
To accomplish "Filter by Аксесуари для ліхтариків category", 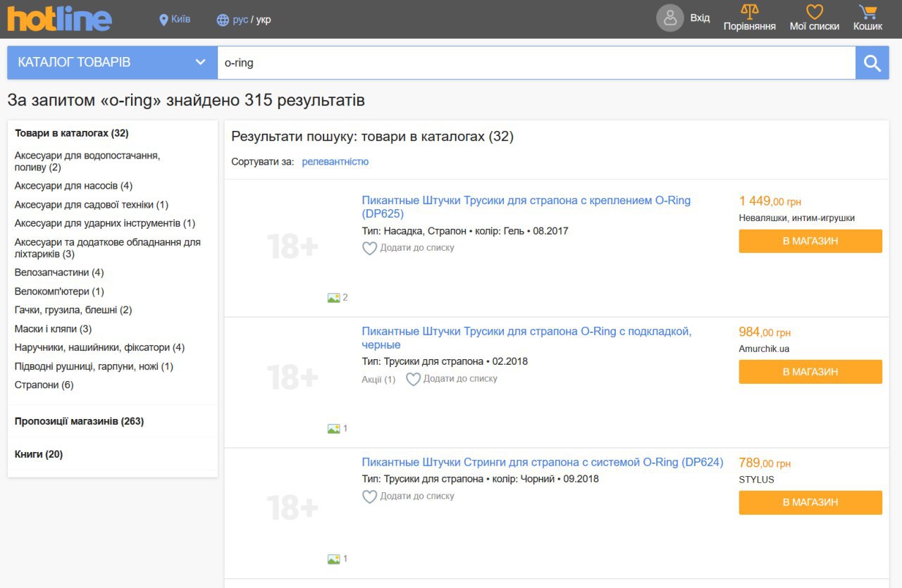I will (108, 248).
